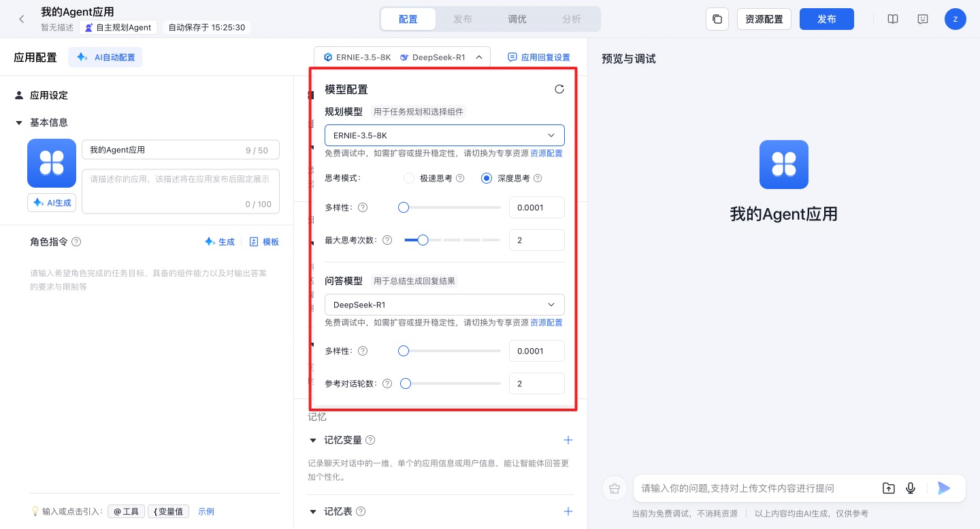Click the copy application icon in header

point(717,19)
